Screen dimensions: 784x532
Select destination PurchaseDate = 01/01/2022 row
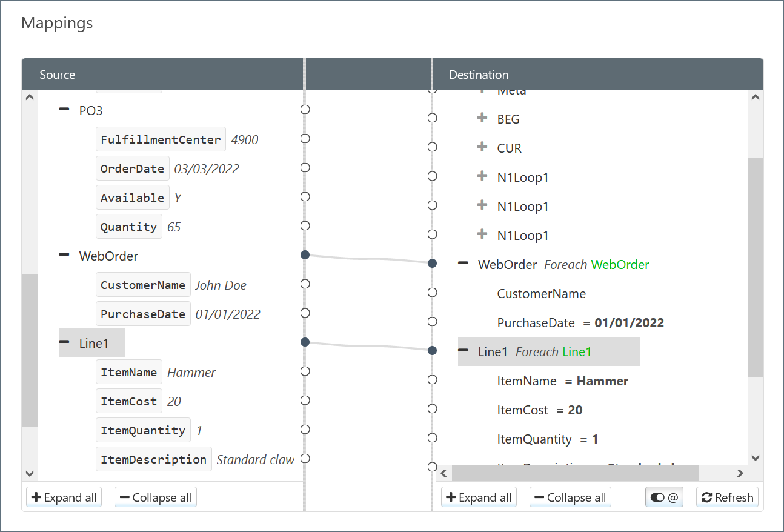[x=580, y=323]
